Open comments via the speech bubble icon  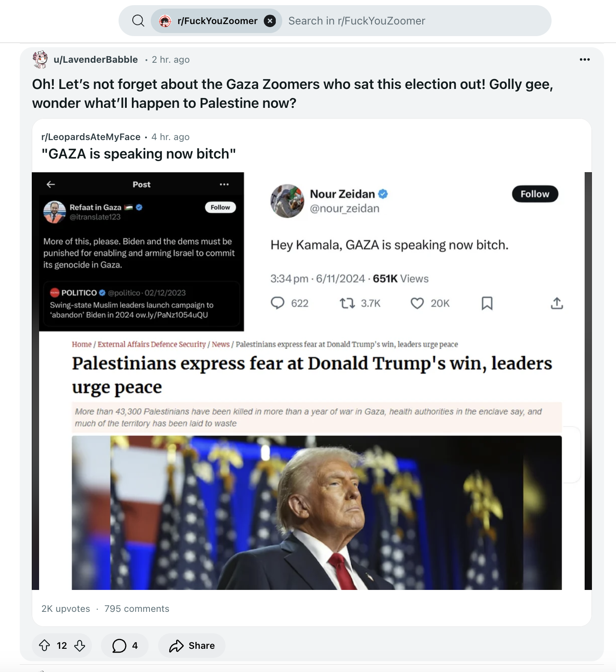pos(119,645)
